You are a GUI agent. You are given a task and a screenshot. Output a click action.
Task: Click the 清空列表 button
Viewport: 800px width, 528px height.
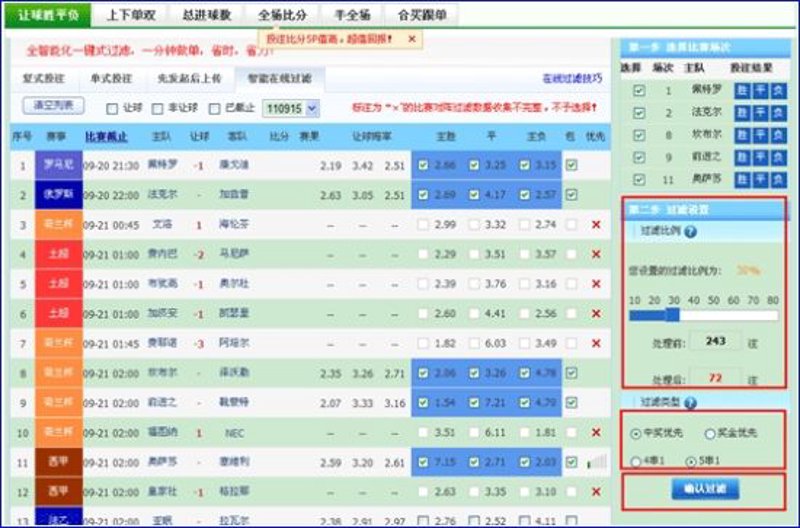tap(54, 106)
